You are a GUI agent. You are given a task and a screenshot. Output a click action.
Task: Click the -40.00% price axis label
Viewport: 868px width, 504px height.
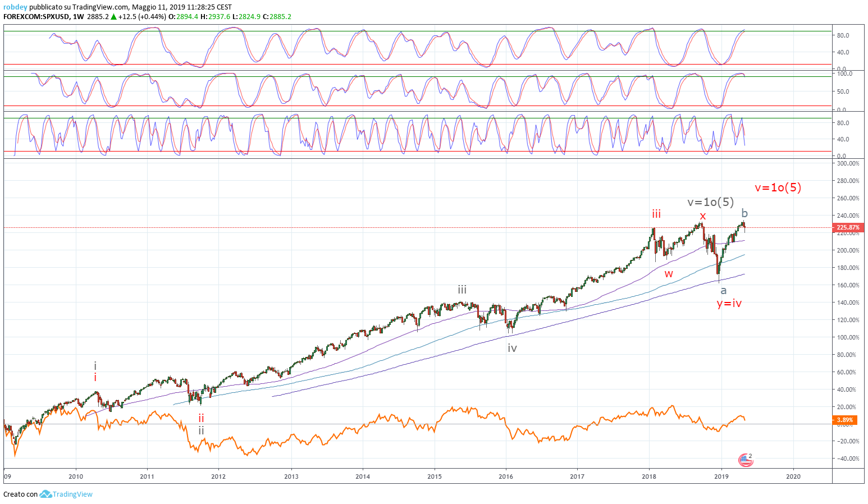click(x=848, y=459)
